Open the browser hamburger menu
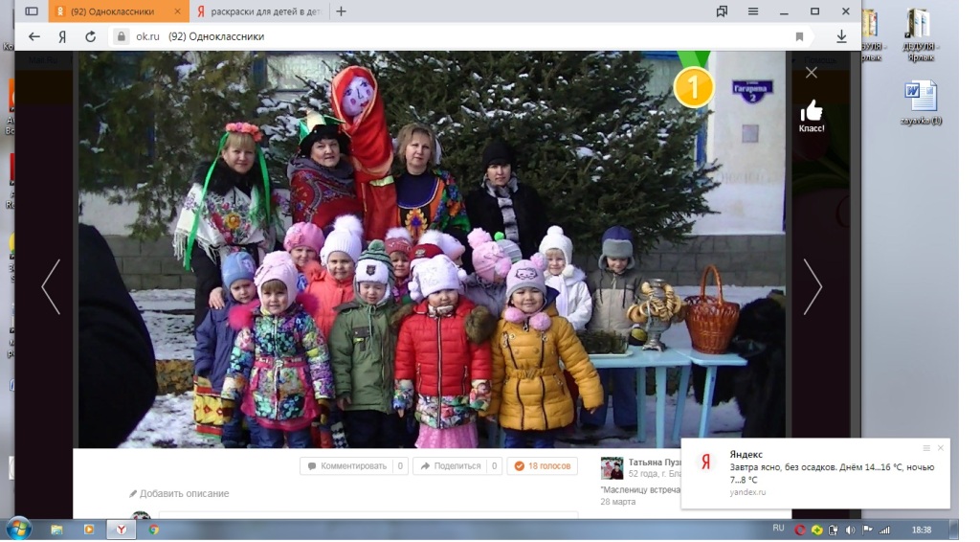This screenshot has width=980, height=542. click(753, 11)
